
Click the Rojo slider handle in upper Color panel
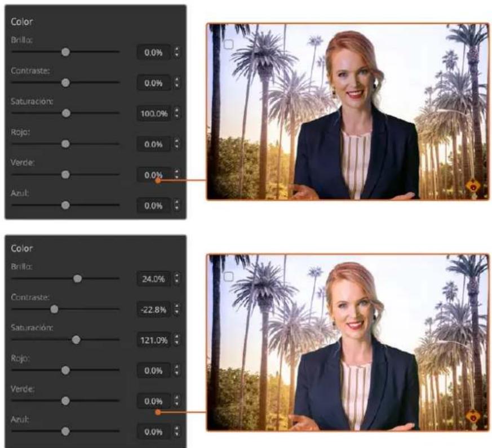65,144
